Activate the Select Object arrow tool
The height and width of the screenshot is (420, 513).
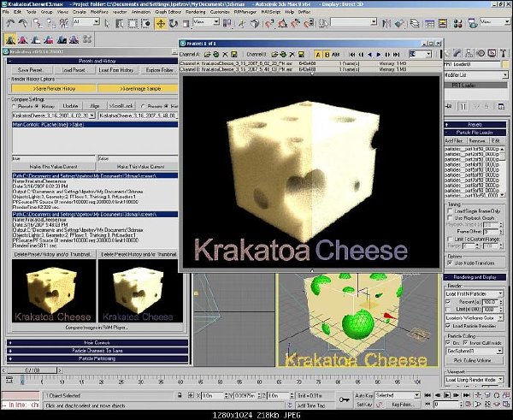(107, 23)
